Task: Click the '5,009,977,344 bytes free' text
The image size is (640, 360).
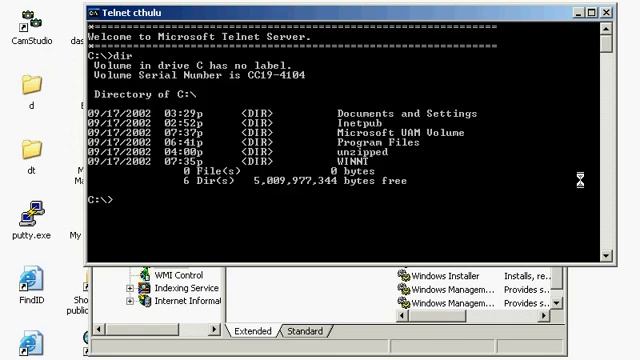Action: 330,181
